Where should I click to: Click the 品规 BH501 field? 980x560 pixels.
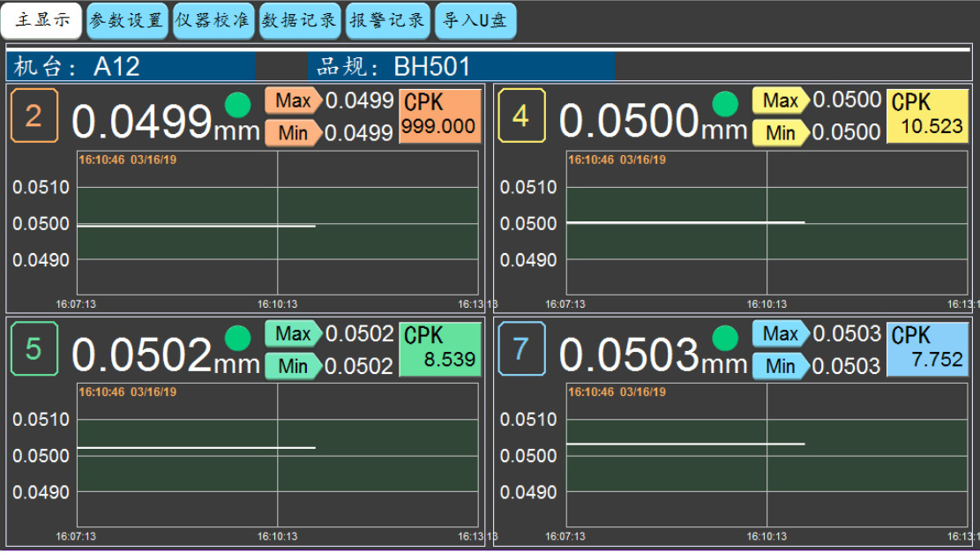coord(461,66)
